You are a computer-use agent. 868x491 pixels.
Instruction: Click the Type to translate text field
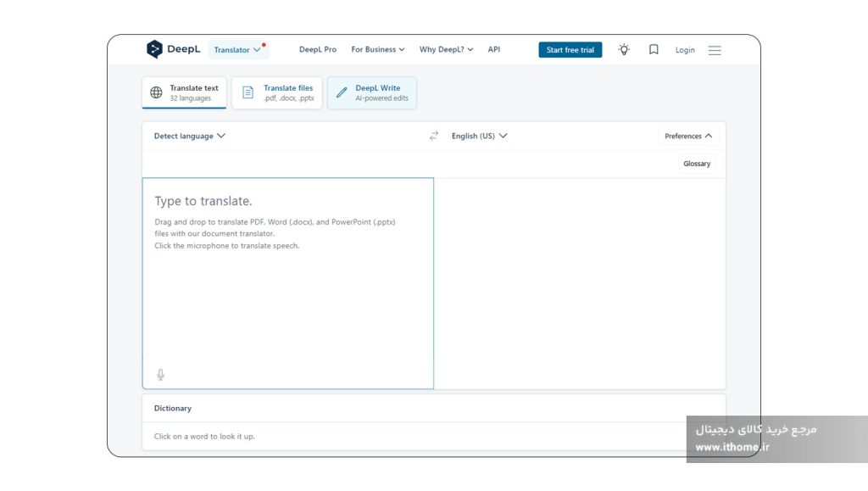(x=288, y=283)
